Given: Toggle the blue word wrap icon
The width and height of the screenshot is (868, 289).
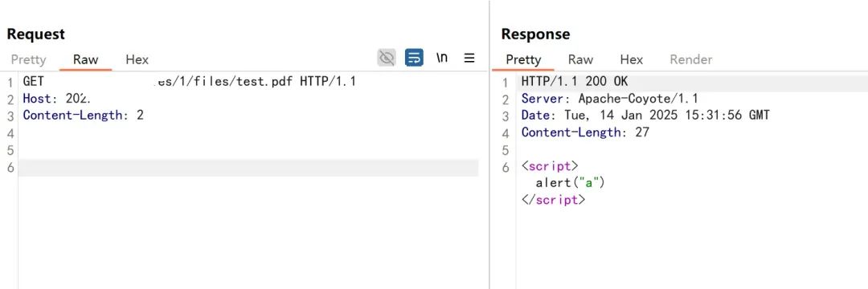Looking at the screenshot, I should coord(414,58).
